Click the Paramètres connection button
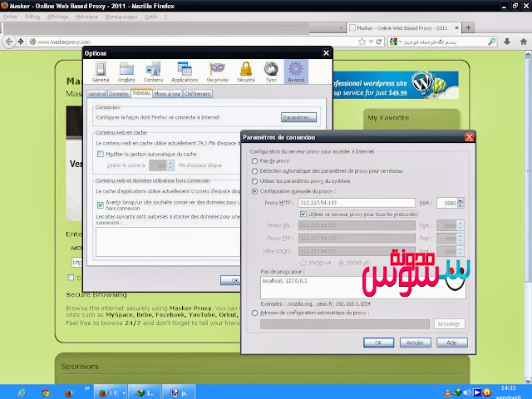The image size is (532, 399). tap(298, 117)
